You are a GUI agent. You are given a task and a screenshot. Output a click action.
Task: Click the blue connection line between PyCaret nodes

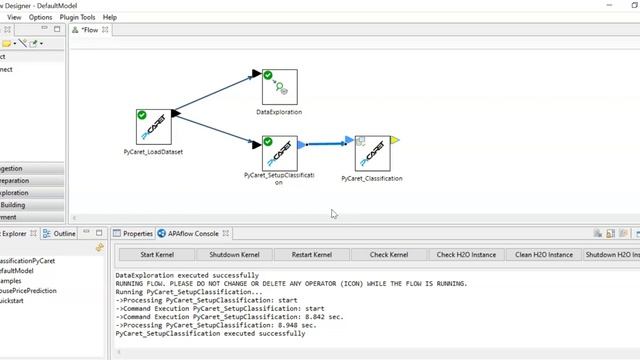point(325,144)
